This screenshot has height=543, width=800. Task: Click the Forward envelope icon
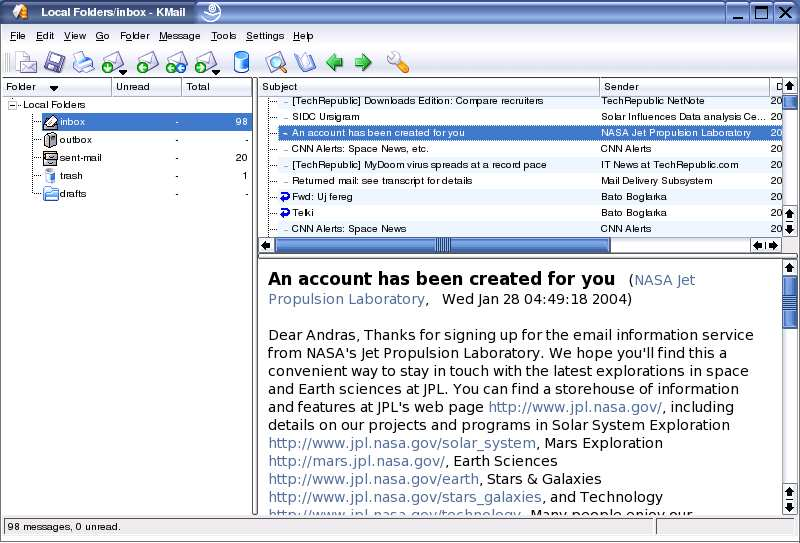(x=205, y=62)
